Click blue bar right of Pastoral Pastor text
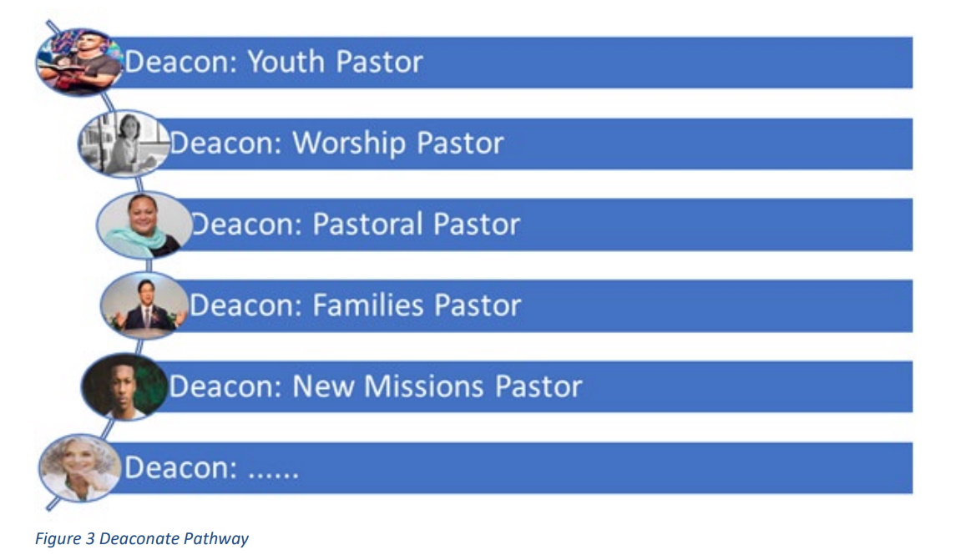966x560 pixels. coord(717,225)
